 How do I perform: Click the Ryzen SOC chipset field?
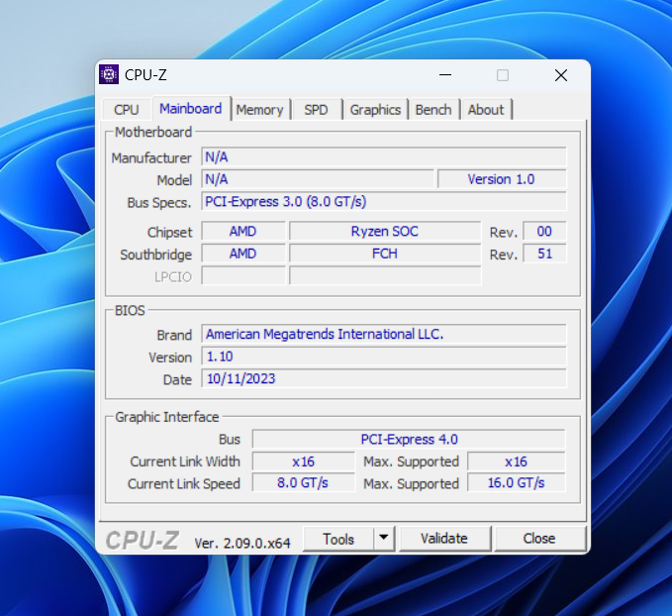(x=384, y=232)
